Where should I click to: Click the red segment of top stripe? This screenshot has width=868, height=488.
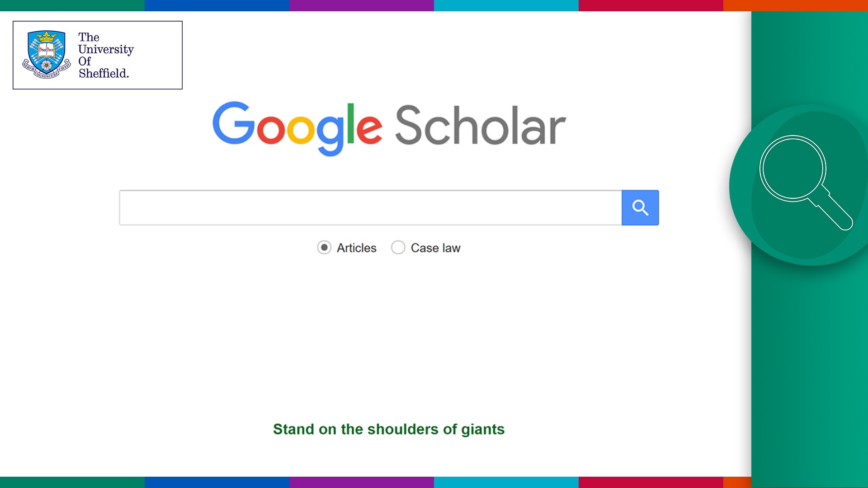tap(651, 5)
